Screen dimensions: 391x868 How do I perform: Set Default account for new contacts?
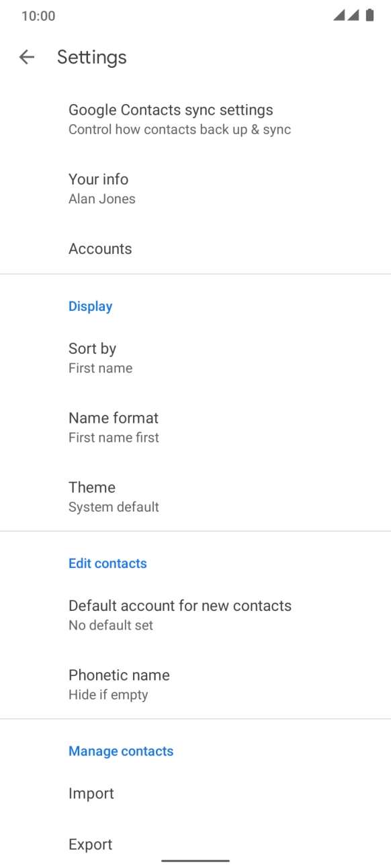[195, 615]
